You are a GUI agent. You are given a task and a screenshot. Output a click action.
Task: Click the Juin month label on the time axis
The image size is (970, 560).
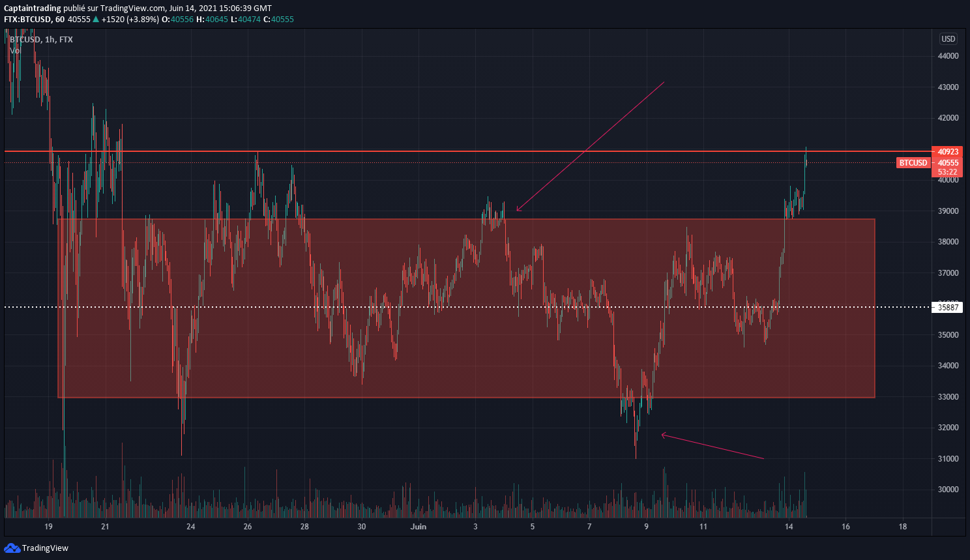click(419, 527)
